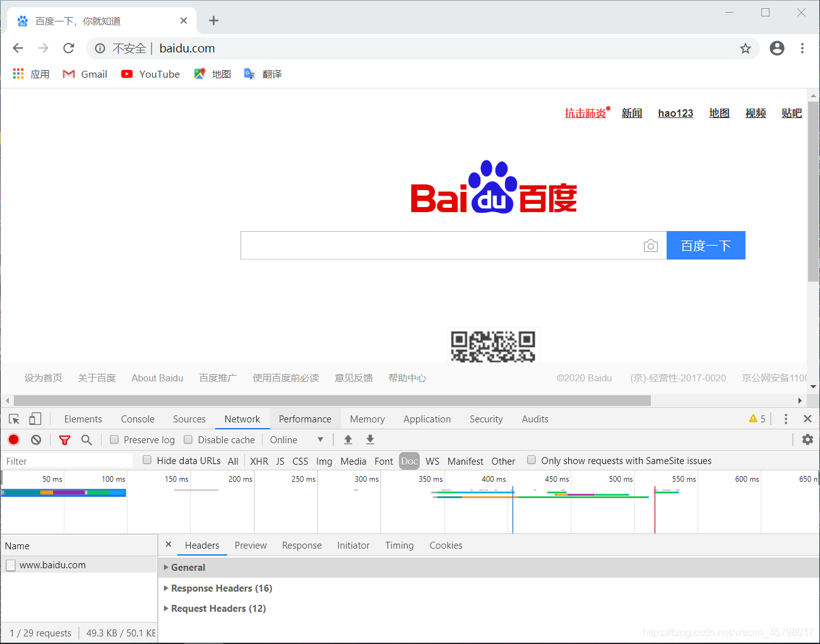Open site info icon in address bar
This screenshot has width=820, height=644.
(100, 49)
